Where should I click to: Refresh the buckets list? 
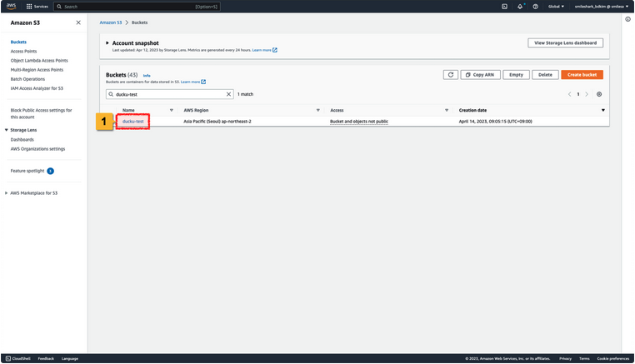pos(451,75)
